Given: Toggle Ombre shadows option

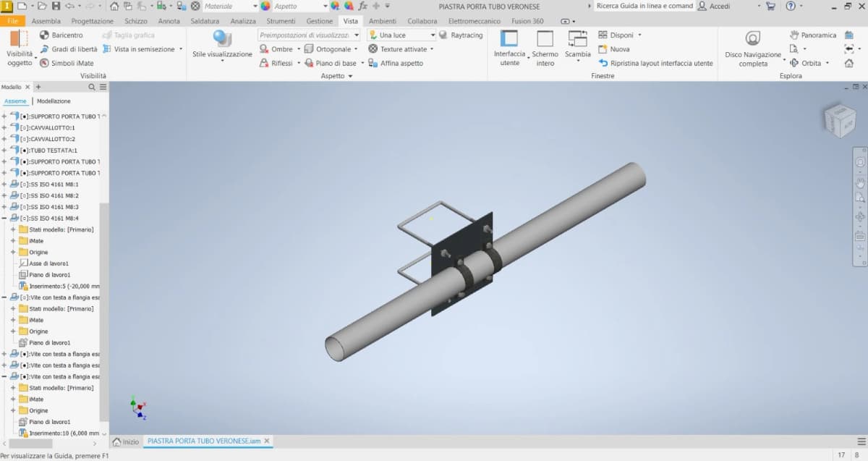Looking at the screenshot, I should (265, 49).
